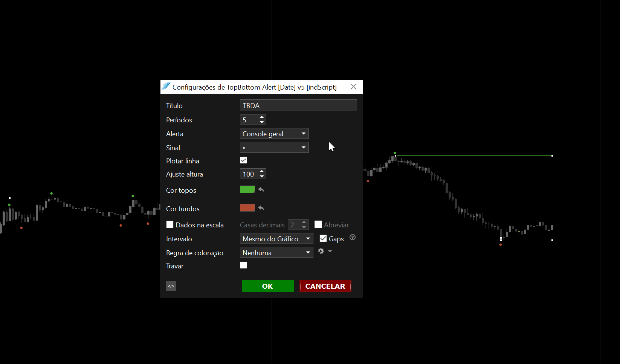Increase the Períodos value with up arrow
This screenshot has height=364, width=620.
(x=262, y=117)
